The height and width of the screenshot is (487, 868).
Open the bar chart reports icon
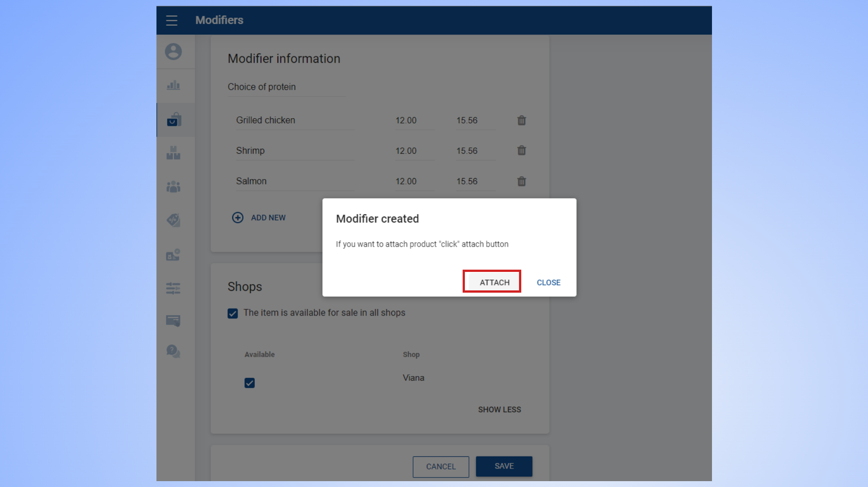coord(173,85)
